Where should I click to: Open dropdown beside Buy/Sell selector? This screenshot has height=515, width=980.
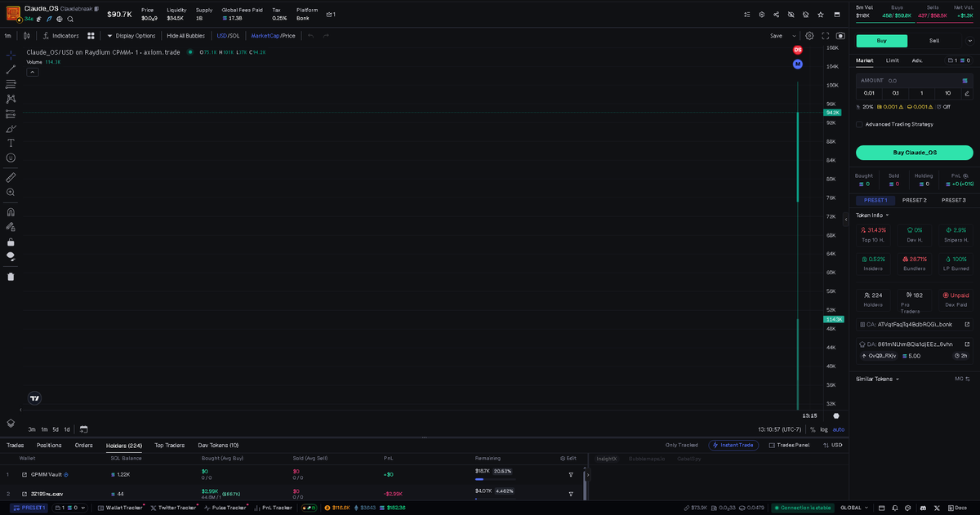pos(969,41)
